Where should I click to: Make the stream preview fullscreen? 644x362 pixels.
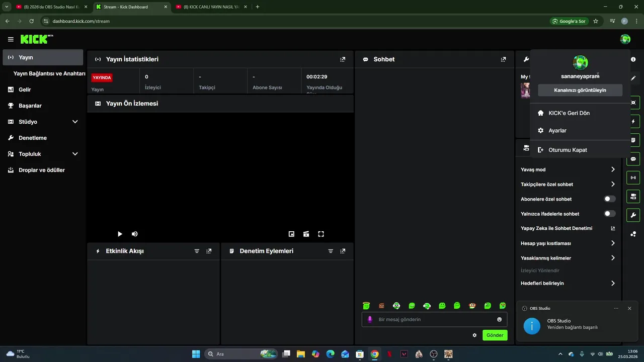click(x=321, y=234)
